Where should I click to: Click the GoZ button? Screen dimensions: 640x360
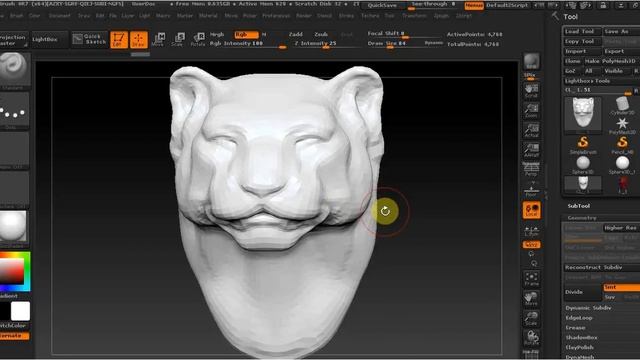tap(571, 71)
